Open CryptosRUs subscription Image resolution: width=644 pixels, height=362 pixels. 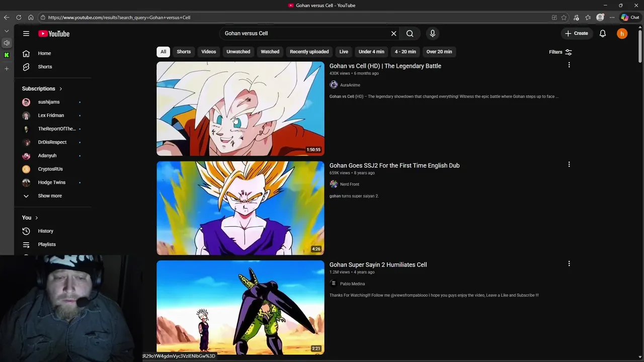click(x=50, y=169)
